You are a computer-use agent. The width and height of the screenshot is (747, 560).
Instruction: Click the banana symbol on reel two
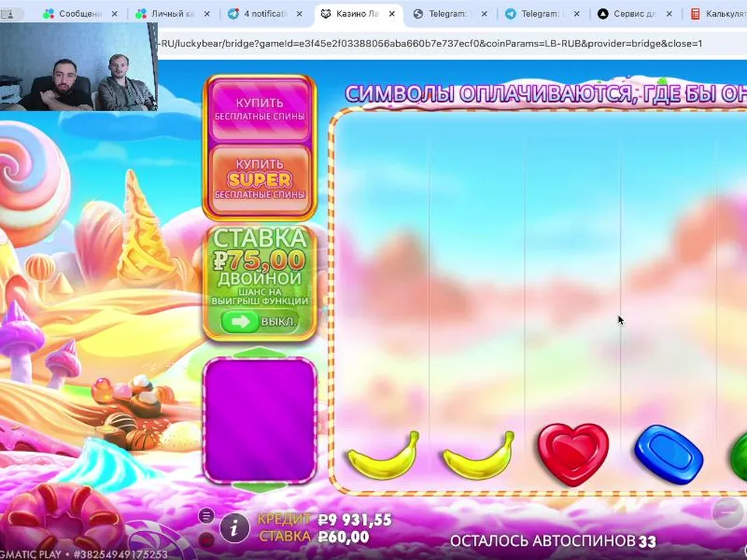coord(479,455)
